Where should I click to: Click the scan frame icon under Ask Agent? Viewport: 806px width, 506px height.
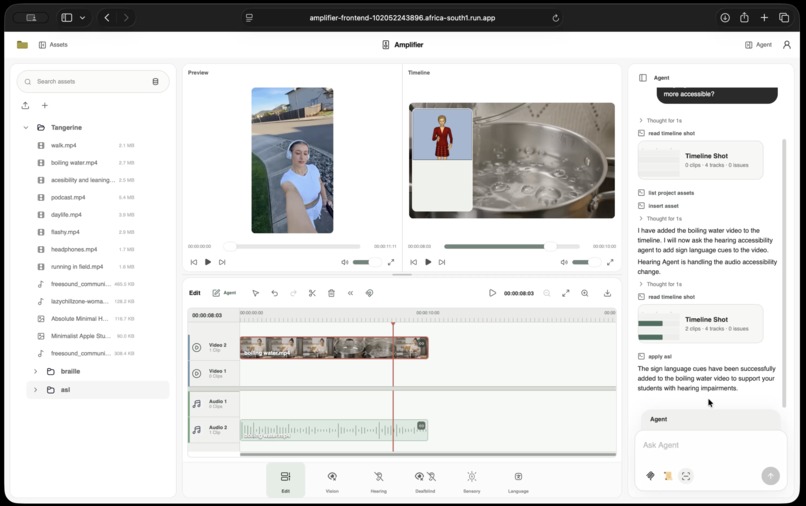coord(686,476)
